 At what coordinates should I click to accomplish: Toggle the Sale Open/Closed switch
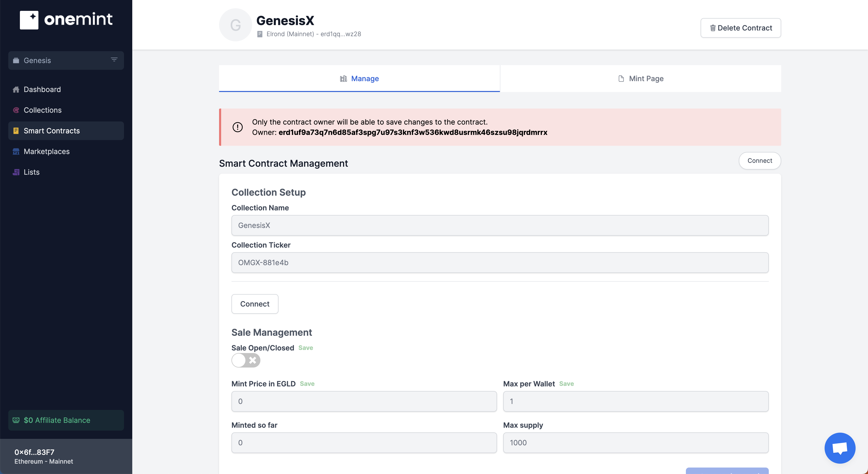[x=246, y=360]
